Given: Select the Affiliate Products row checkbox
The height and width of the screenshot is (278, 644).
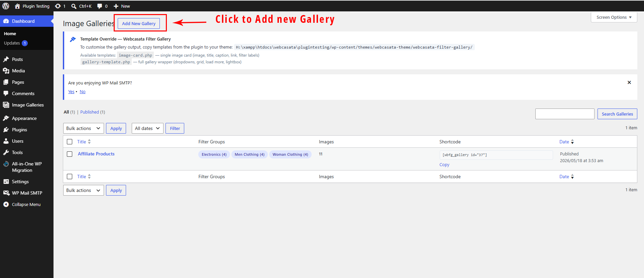Looking at the screenshot, I should click(x=70, y=154).
